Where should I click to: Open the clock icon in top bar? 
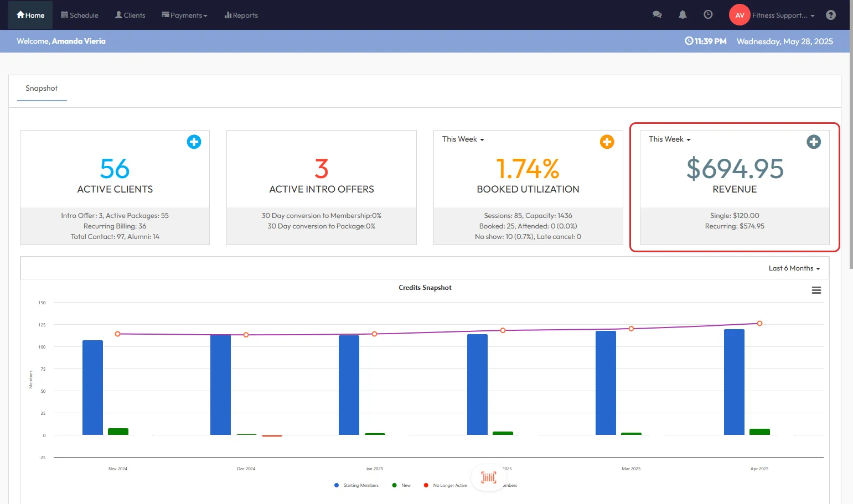pos(708,15)
